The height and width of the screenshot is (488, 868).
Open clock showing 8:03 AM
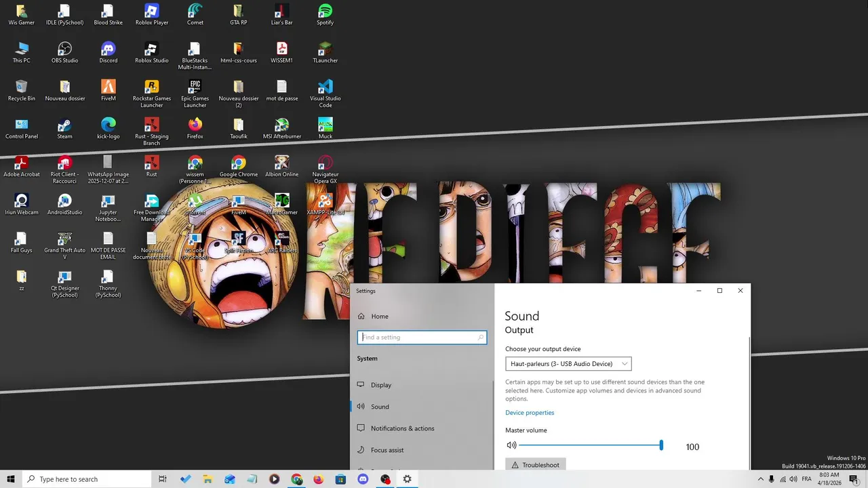pyautogui.click(x=829, y=479)
